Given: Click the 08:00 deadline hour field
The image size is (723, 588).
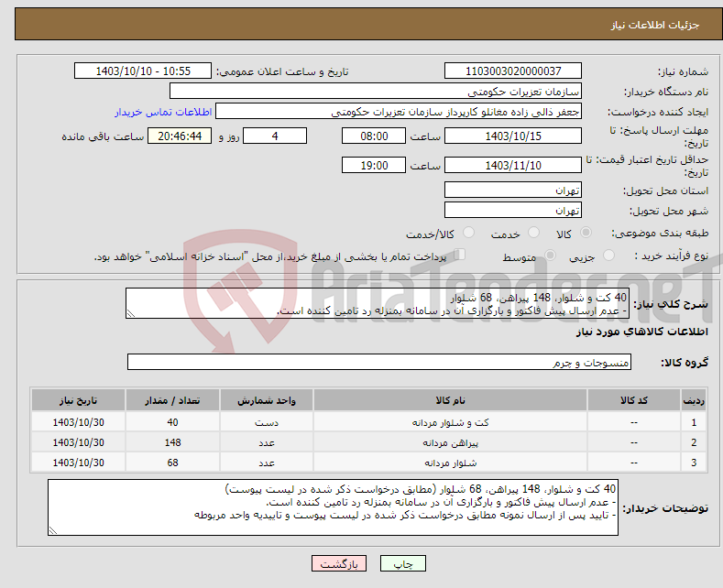Looking at the screenshot, I should pos(374,136).
